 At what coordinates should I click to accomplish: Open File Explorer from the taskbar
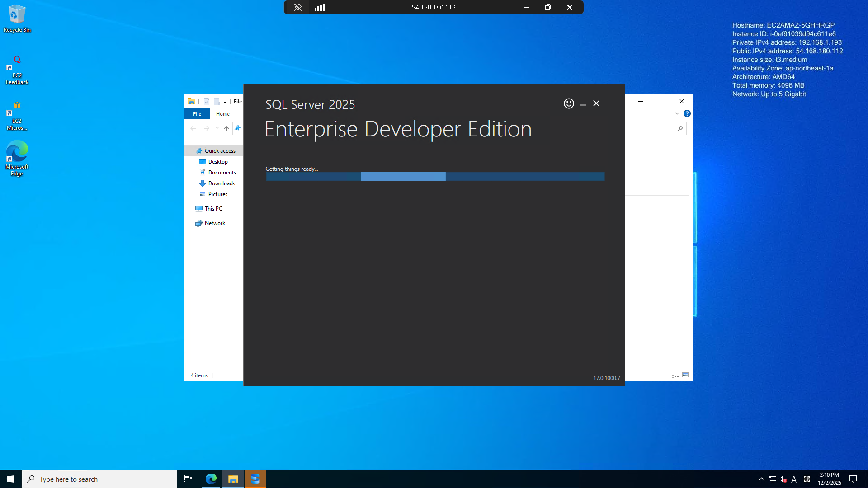pos(233,479)
